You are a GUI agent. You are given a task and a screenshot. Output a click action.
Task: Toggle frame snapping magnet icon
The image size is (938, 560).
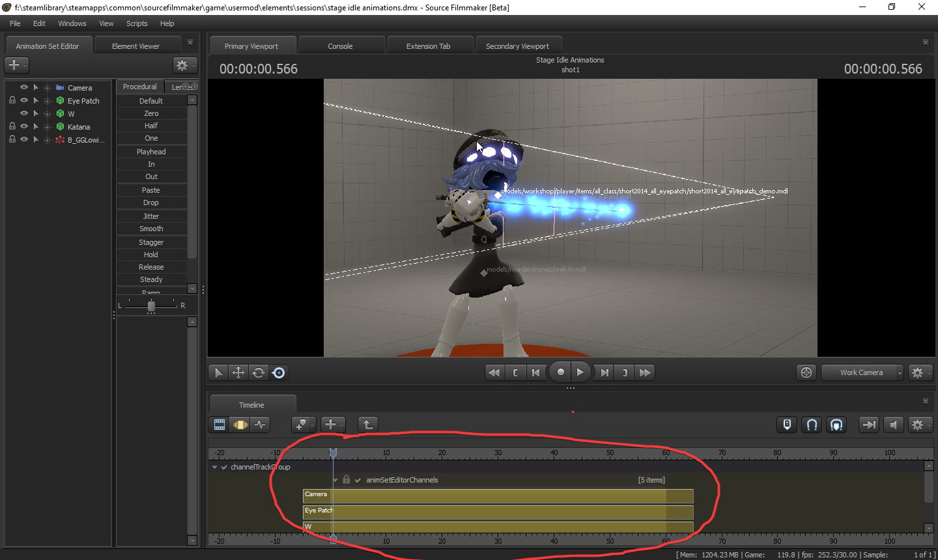(812, 425)
